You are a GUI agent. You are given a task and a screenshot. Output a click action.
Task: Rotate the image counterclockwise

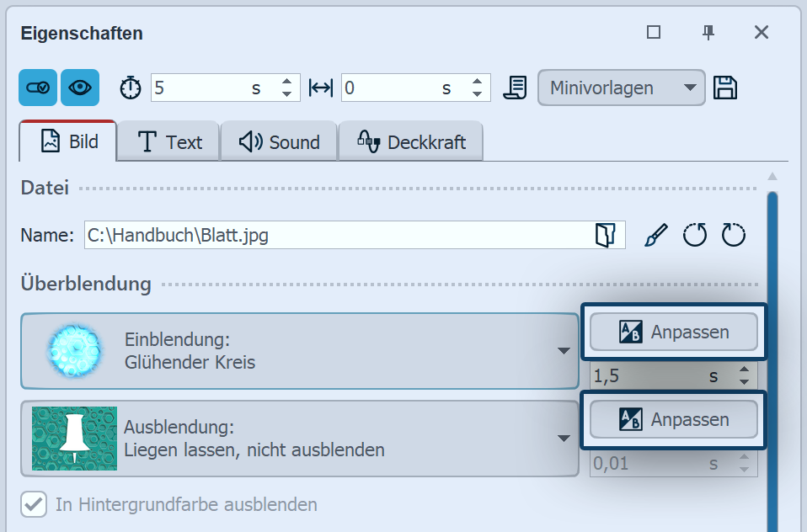pyautogui.click(x=694, y=236)
